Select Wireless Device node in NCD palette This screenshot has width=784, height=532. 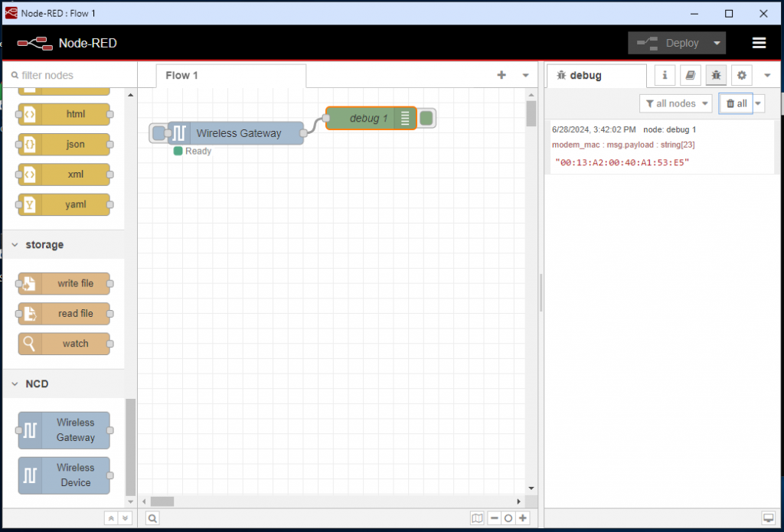coord(64,475)
